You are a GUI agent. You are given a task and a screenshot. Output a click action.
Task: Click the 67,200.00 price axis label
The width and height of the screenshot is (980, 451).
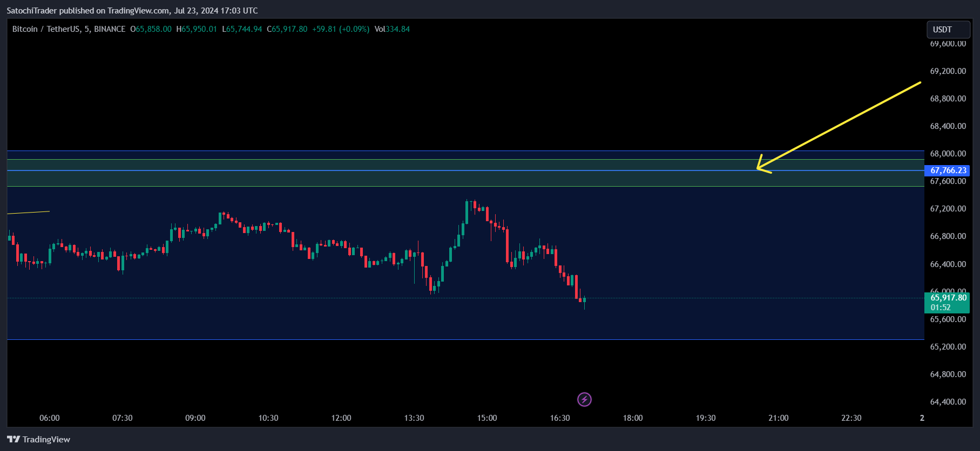point(948,209)
